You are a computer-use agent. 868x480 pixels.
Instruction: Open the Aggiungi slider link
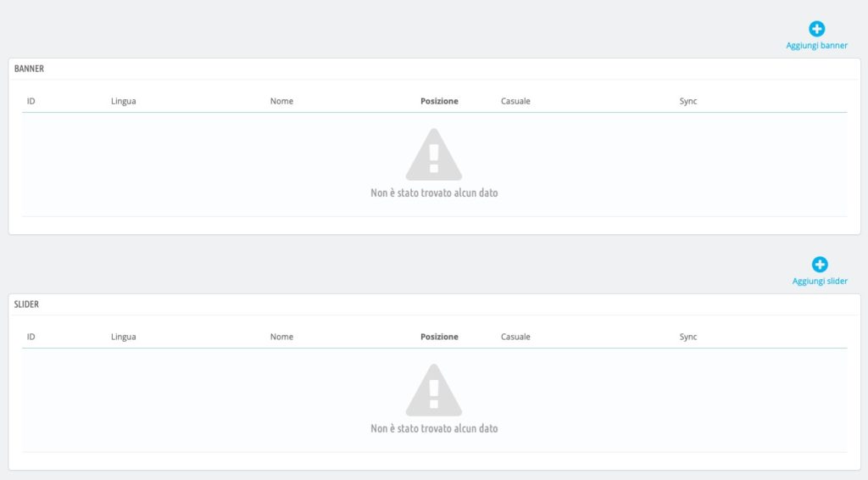820,282
